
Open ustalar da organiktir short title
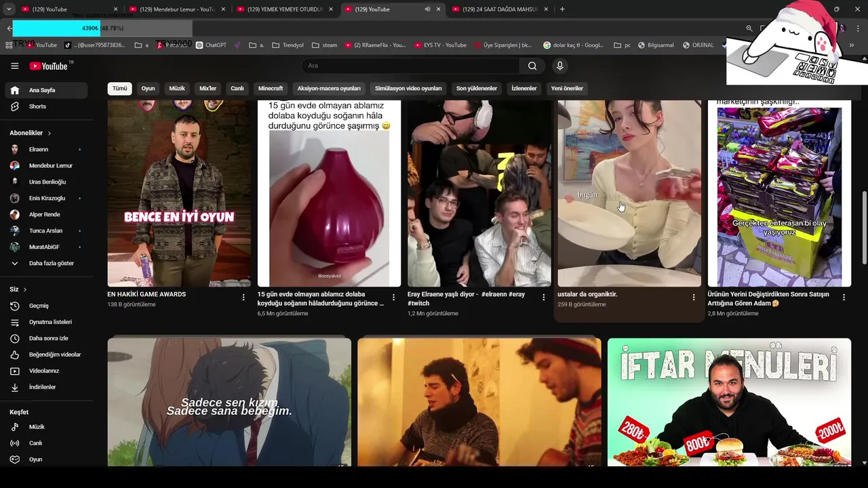pos(587,294)
